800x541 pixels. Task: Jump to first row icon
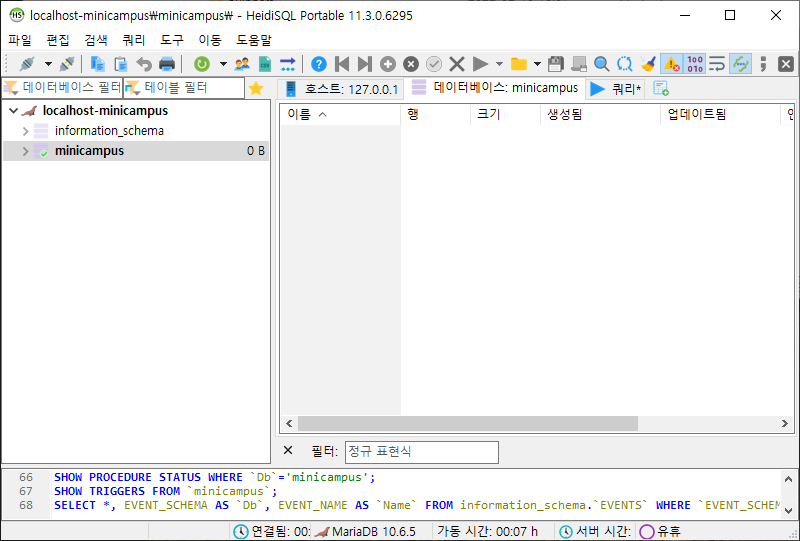coord(342,64)
